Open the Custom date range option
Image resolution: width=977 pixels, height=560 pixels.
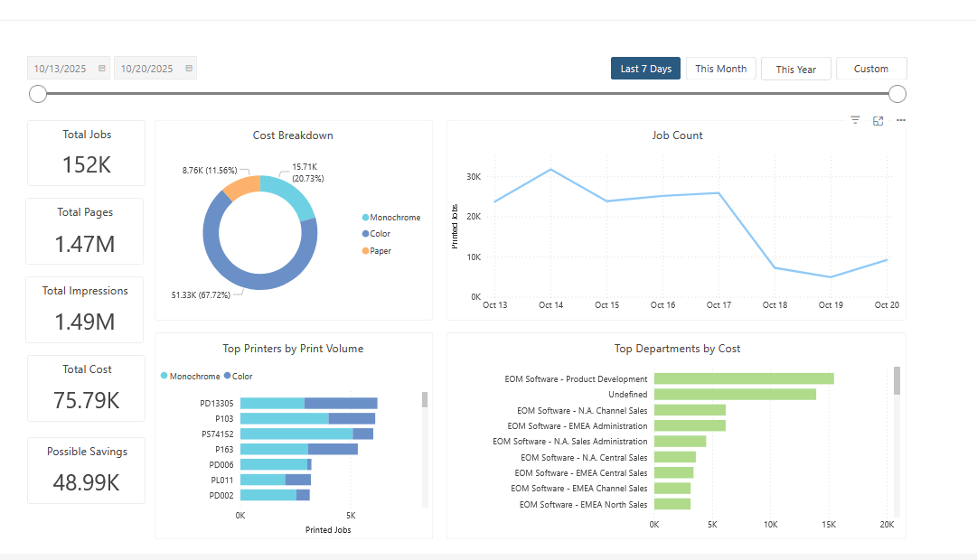point(870,68)
